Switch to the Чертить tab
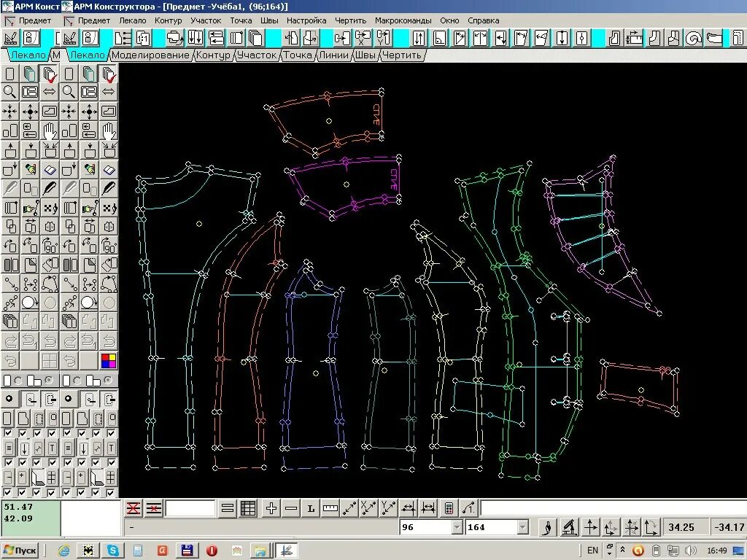 tap(402, 55)
